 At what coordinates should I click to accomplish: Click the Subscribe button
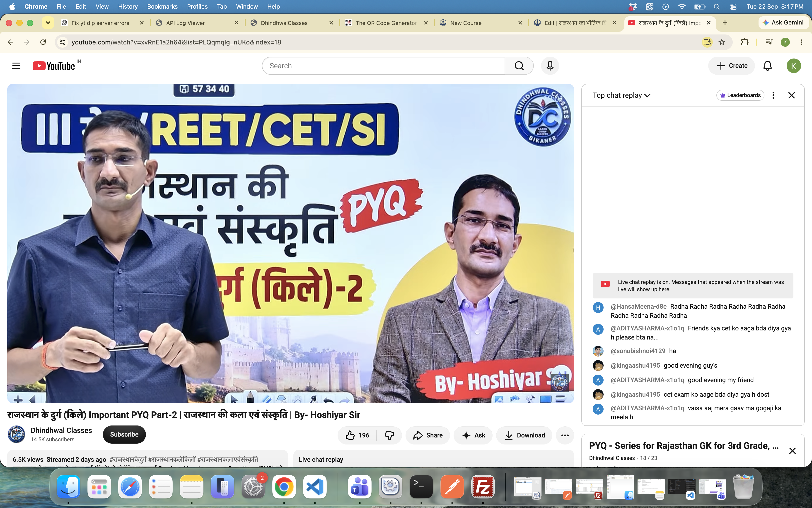point(124,435)
